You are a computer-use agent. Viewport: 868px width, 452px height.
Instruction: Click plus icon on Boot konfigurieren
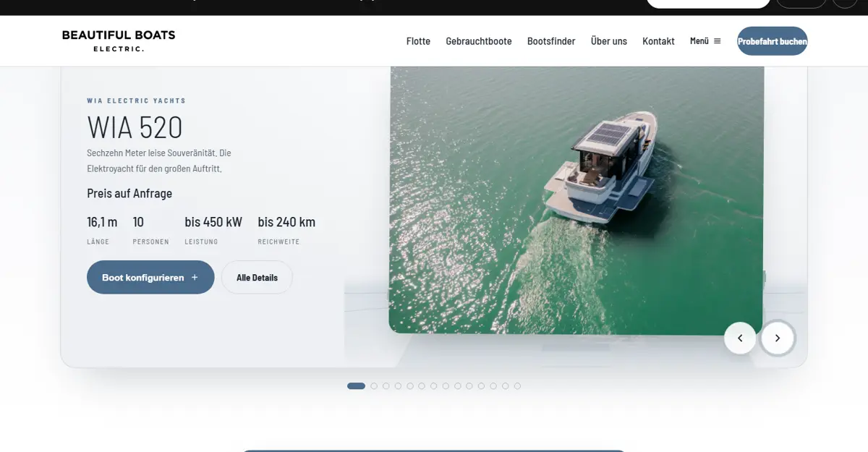pyautogui.click(x=195, y=278)
